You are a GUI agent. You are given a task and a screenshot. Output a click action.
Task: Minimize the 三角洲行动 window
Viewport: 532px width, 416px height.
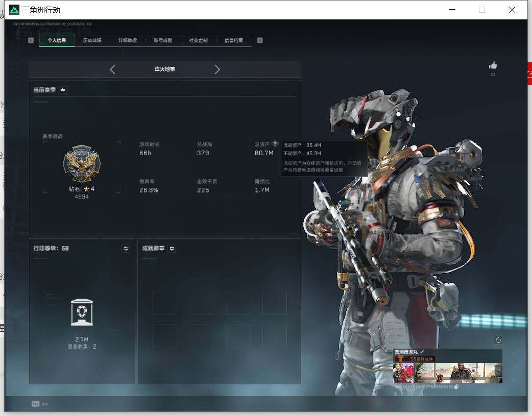[x=452, y=10]
